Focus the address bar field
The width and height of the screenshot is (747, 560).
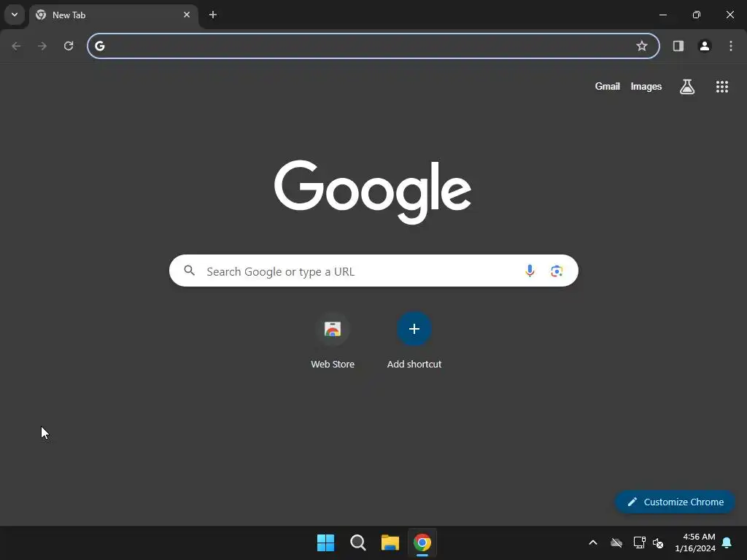(373, 46)
